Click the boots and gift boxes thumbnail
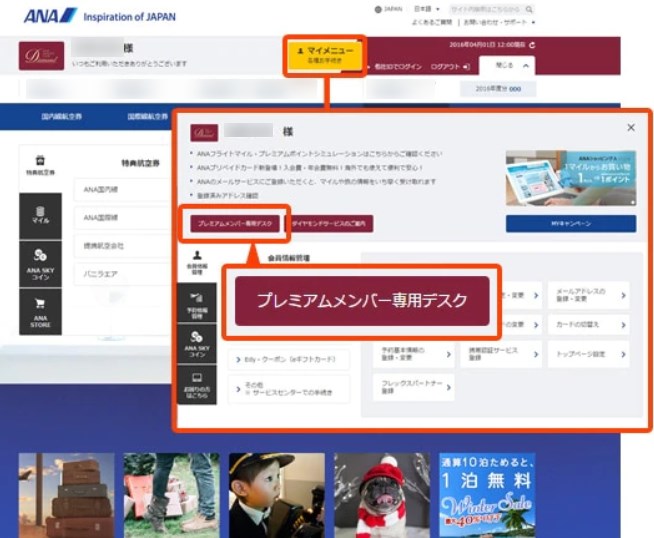 tap(171, 495)
